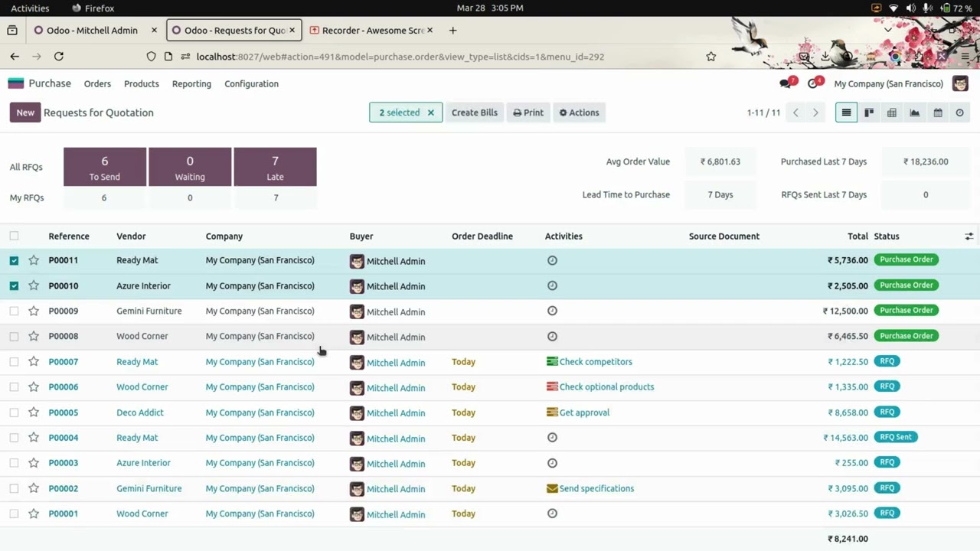Screen dimensions: 980x551
Task: Toggle the select-all checkbox in the header
Action: [14, 236]
